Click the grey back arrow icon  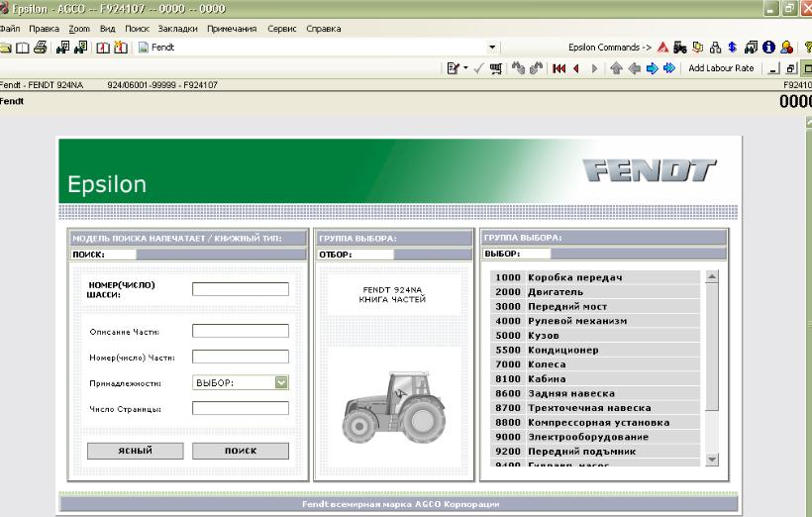634,68
